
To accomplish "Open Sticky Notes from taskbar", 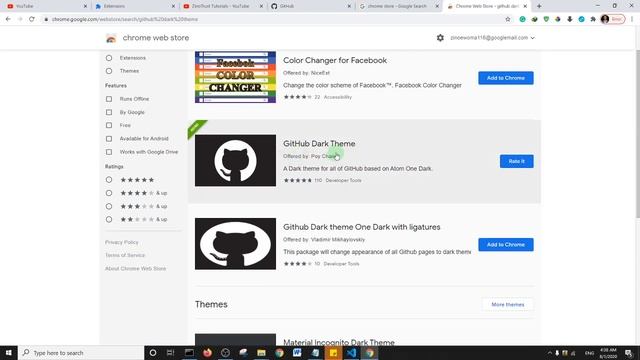I will click(x=333, y=353).
